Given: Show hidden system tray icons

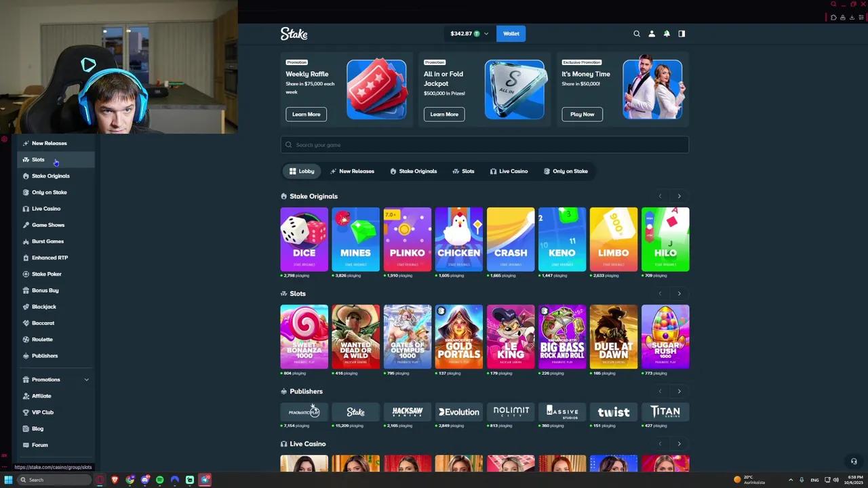Looking at the screenshot, I should pos(790,480).
